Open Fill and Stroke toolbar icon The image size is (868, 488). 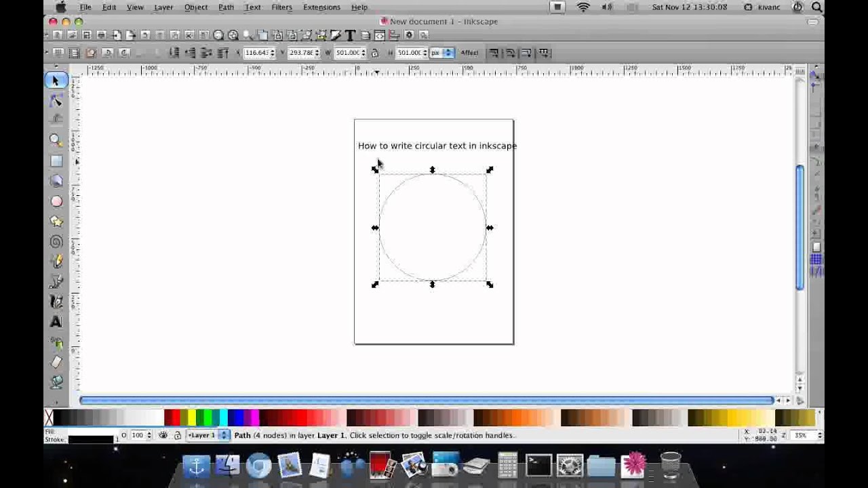point(336,35)
